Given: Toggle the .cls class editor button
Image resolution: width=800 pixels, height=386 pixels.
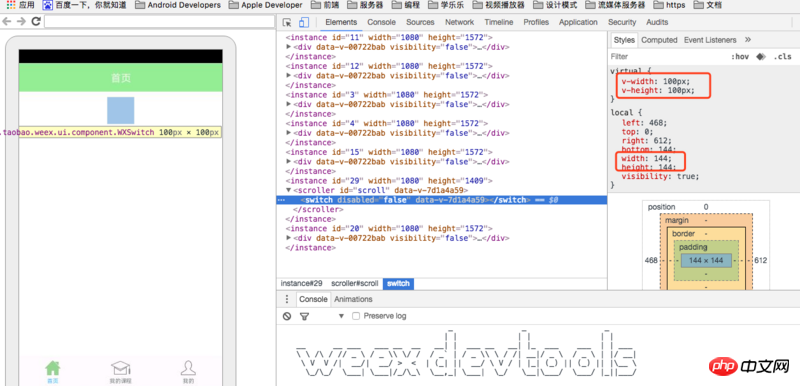Looking at the screenshot, I should pyautogui.click(x=783, y=57).
